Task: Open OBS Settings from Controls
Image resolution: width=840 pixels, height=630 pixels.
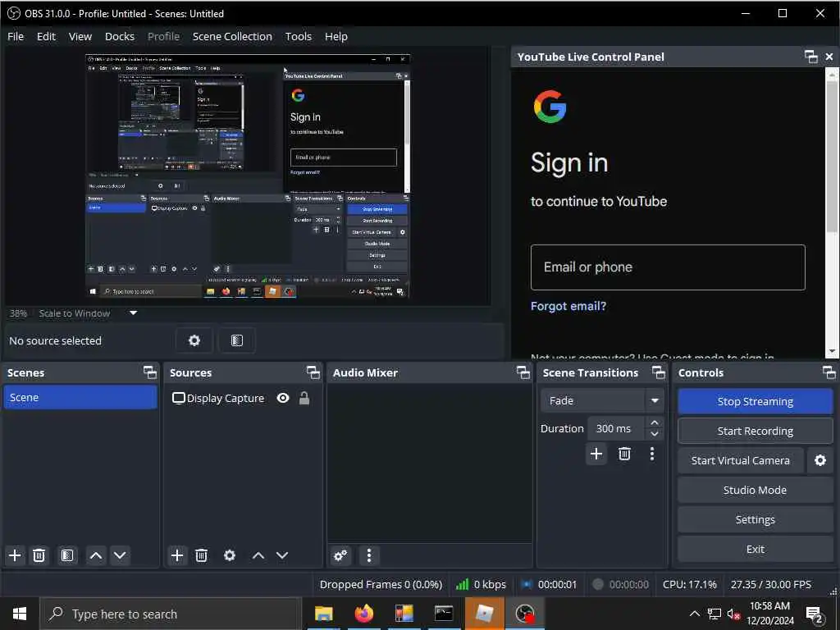Action: 755,519
